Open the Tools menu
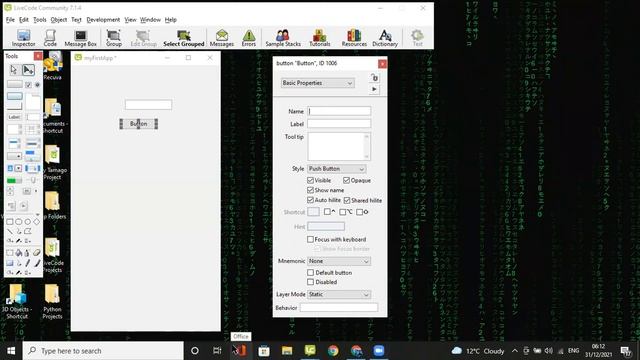The image size is (640, 360). click(x=40, y=20)
